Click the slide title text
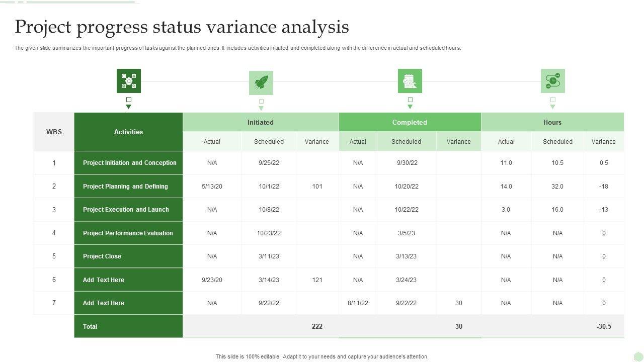The height and width of the screenshot is (362, 644). [x=182, y=27]
